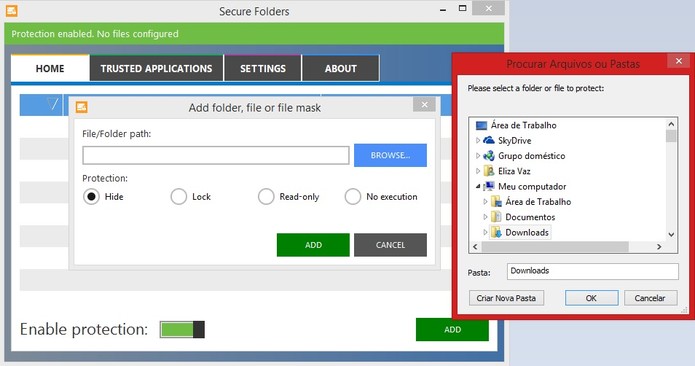
Task: Choose the No execution radio button
Action: point(353,197)
